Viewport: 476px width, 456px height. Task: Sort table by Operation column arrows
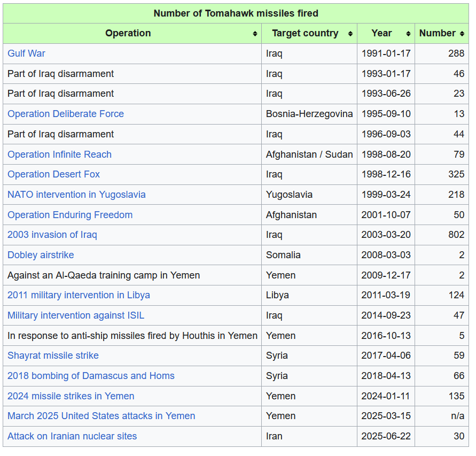tap(255, 34)
